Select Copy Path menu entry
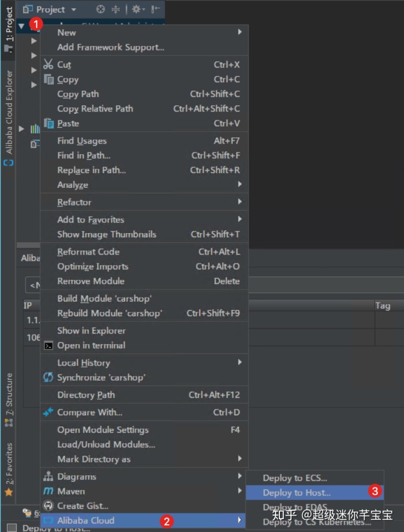This screenshot has height=532, width=404. [144, 94]
